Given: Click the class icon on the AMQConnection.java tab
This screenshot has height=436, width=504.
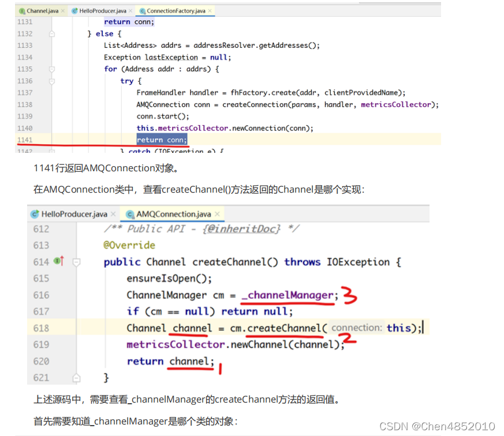Looking at the screenshot, I should point(130,214).
